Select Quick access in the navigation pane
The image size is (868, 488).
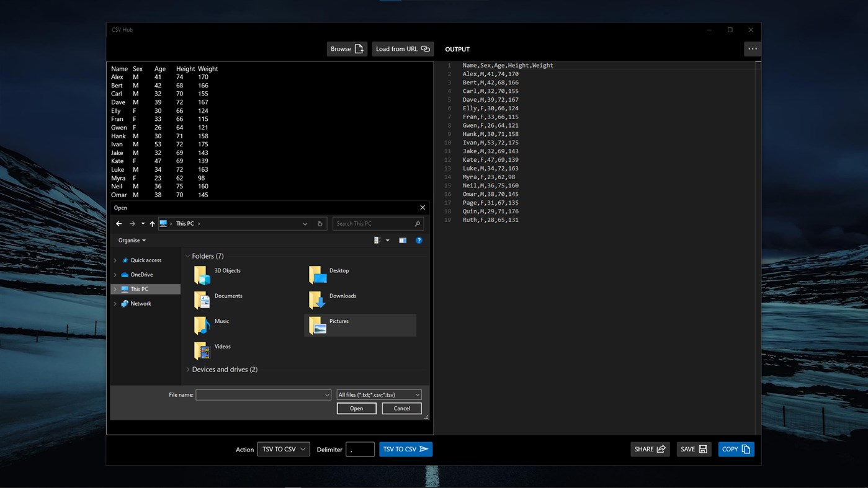click(146, 260)
